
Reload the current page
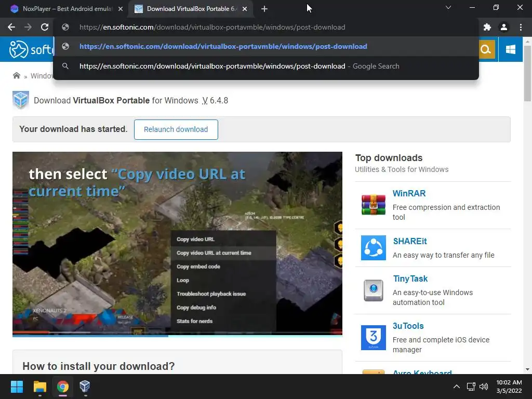point(45,27)
